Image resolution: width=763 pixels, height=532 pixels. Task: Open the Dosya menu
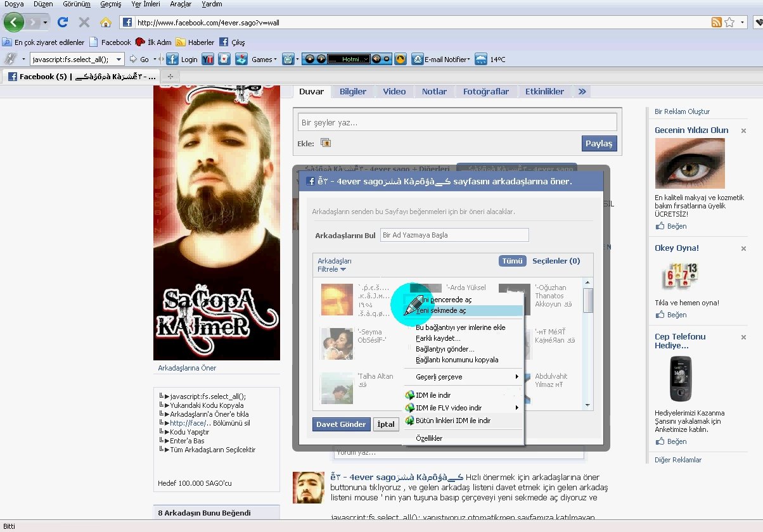[x=14, y=4]
